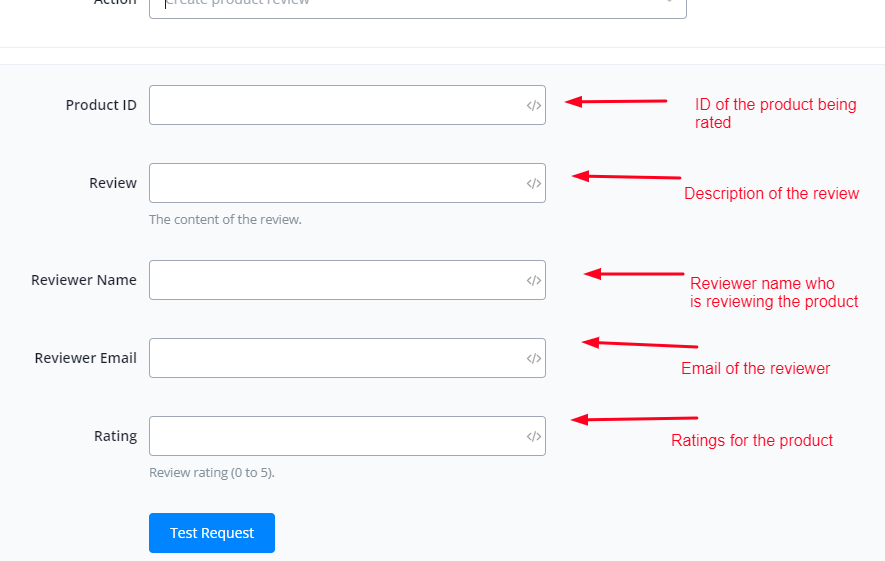Click the red "Email of the reviewer" annotation
The height and width of the screenshot is (561, 885).
[x=755, y=368]
